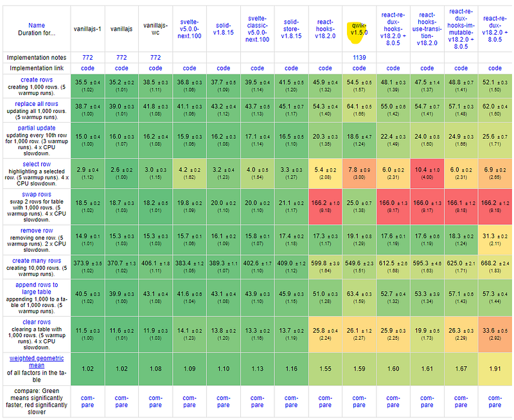This screenshot has height=420, width=514.
Task: Click the 373.9 create many rows cell
Action: click(x=87, y=267)
